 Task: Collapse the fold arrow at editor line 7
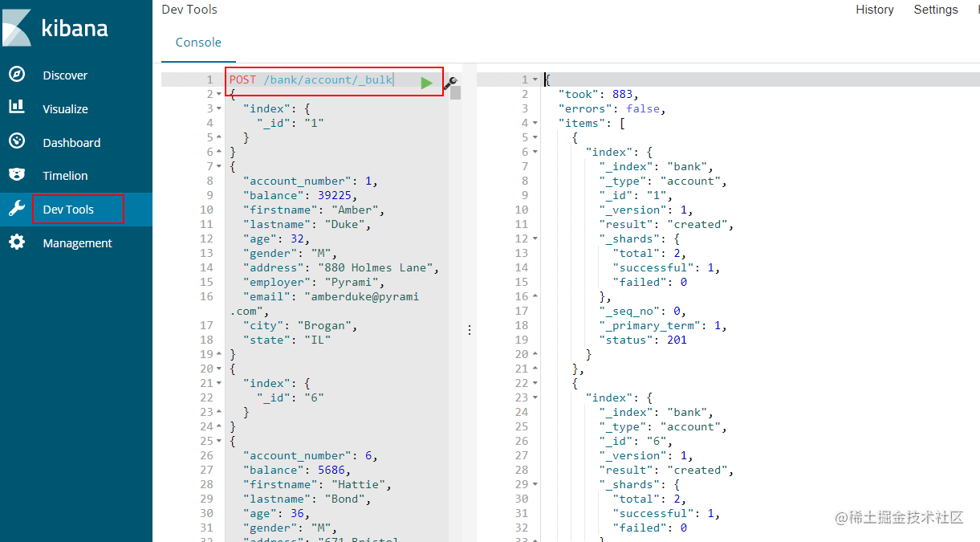[x=221, y=167]
